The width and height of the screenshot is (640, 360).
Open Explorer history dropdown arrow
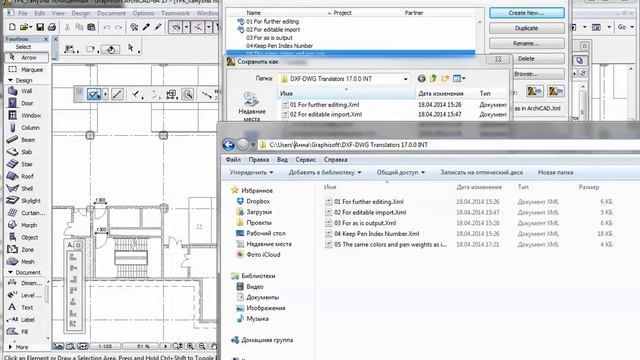[x=253, y=145]
